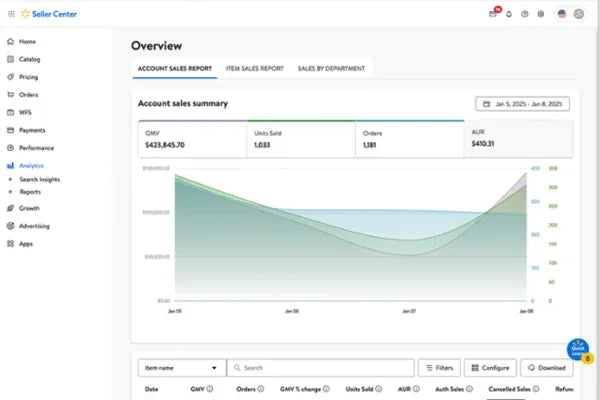Open the settings gear icon
600x400 pixels.
(x=541, y=14)
